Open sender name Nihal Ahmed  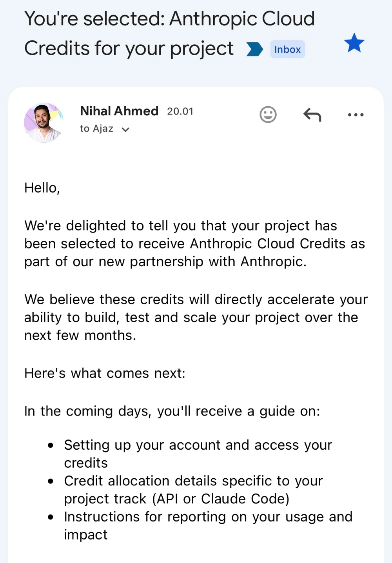119,111
